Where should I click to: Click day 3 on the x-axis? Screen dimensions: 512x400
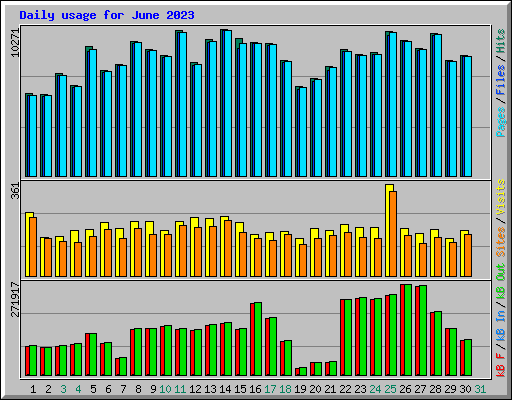click(x=63, y=389)
